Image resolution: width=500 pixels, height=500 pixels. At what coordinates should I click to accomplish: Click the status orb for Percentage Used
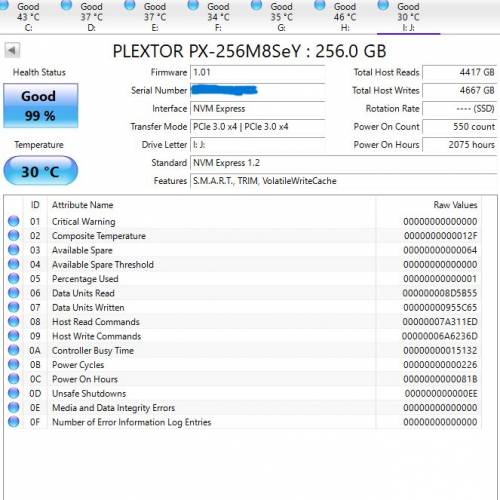(14, 278)
